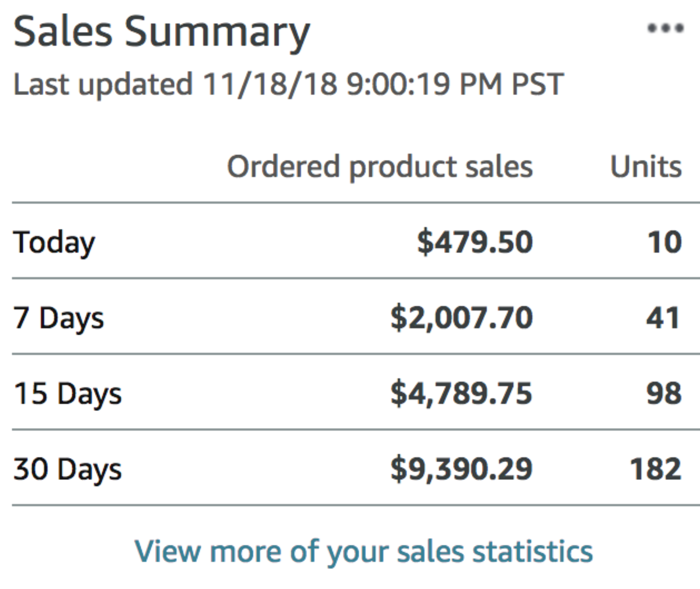The width and height of the screenshot is (700, 589).
Task: Select the Sales Summary title
Action: click(162, 32)
